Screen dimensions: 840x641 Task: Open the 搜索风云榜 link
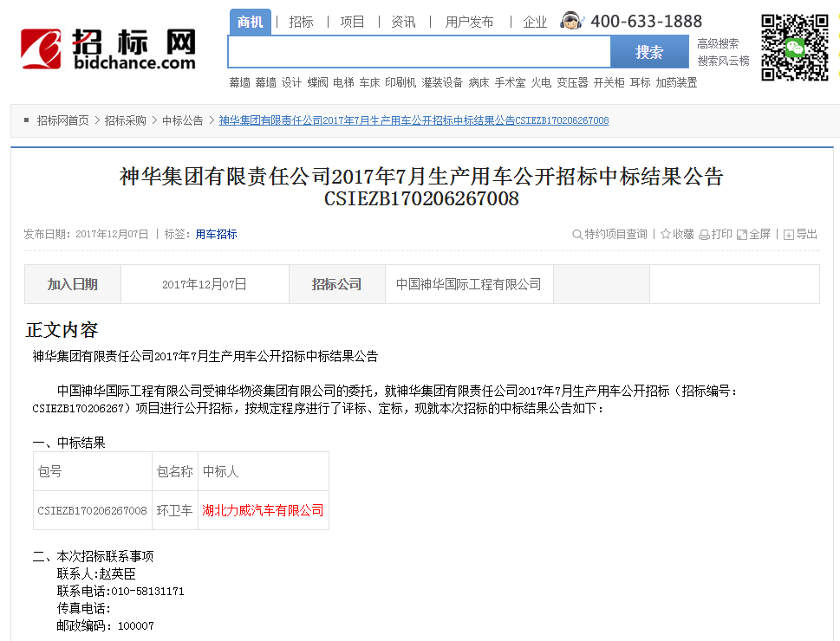pos(723,61)
